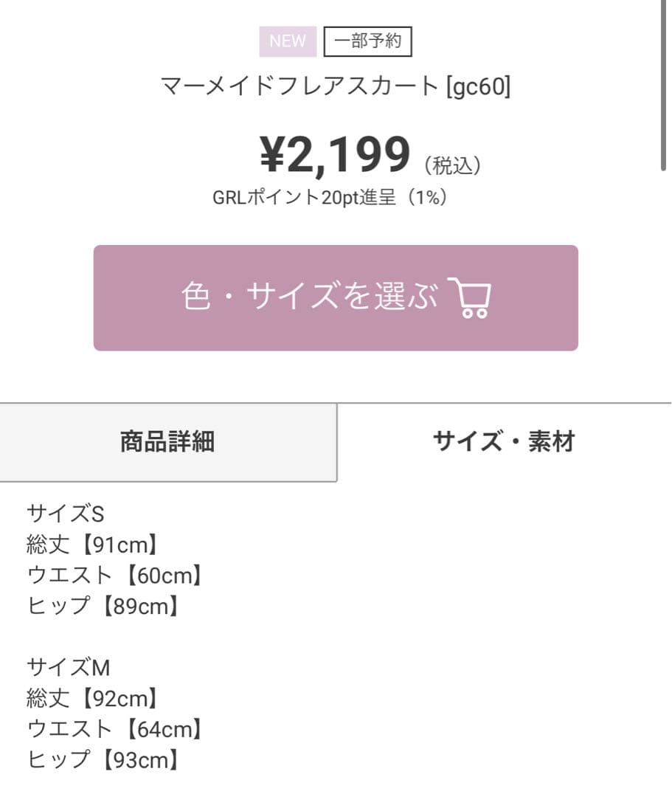Image resolution: width=672 pixels, height=797 pixels.
Task: Click the ¥2,199 price text
Action: pyautogui.click(x=335, y=154)
